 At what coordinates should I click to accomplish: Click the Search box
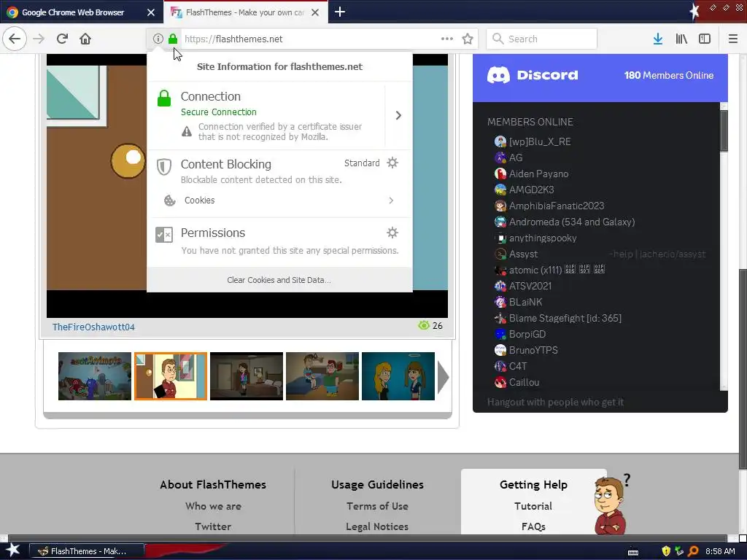pos(542,39)
